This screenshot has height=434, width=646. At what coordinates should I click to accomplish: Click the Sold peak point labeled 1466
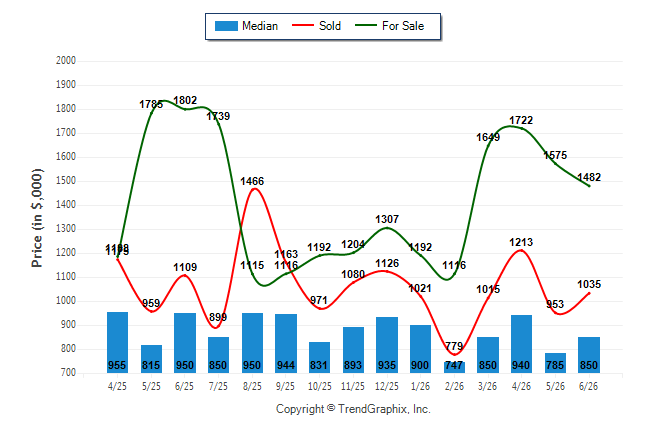pos(252,190)
